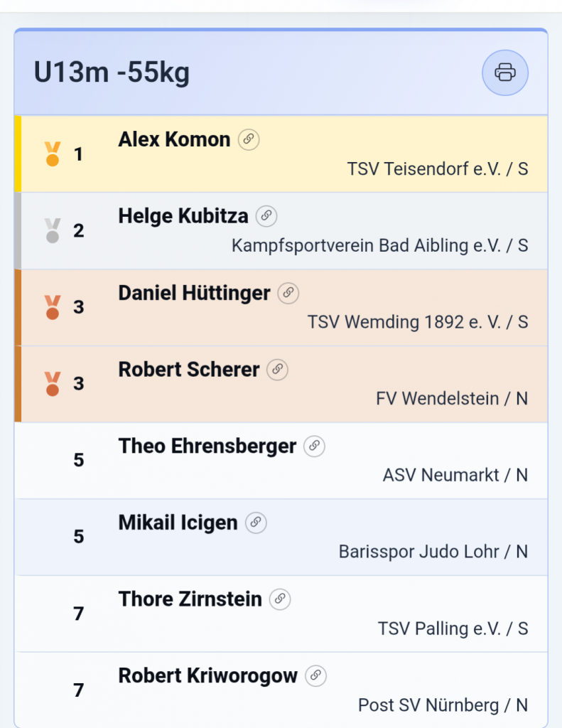562x728 pixels.
Task: Select the name Helge Kubitza
Action: [183, 216]
